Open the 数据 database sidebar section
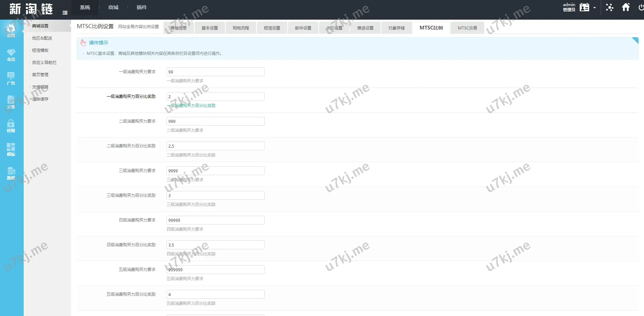The width and height of the screenshot is (644, 316). (11, 173)
